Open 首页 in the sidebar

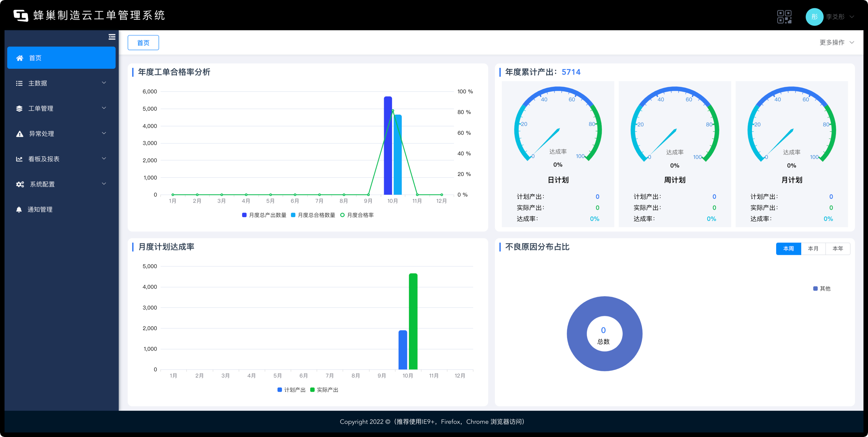[x=61, y=58]
